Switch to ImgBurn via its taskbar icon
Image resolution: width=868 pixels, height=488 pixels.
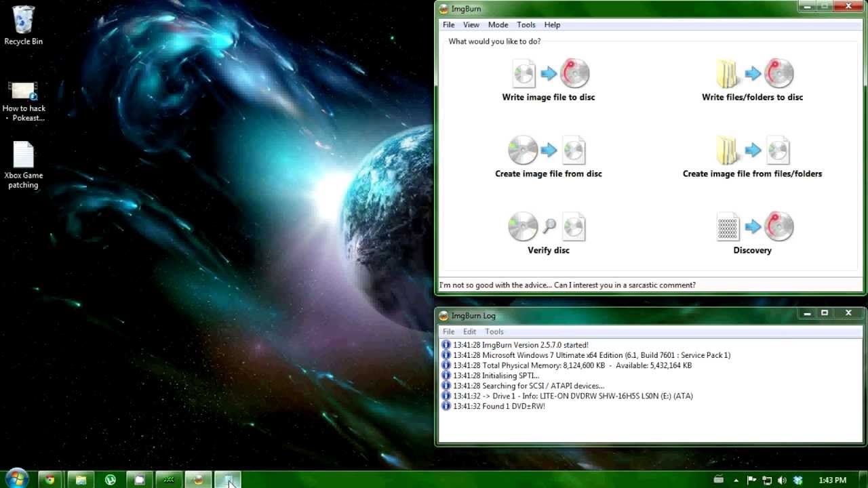pos(198,480)
